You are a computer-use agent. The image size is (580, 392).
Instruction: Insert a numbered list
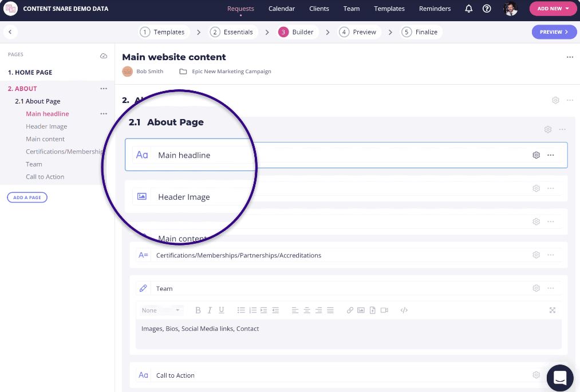pos(253,310)
